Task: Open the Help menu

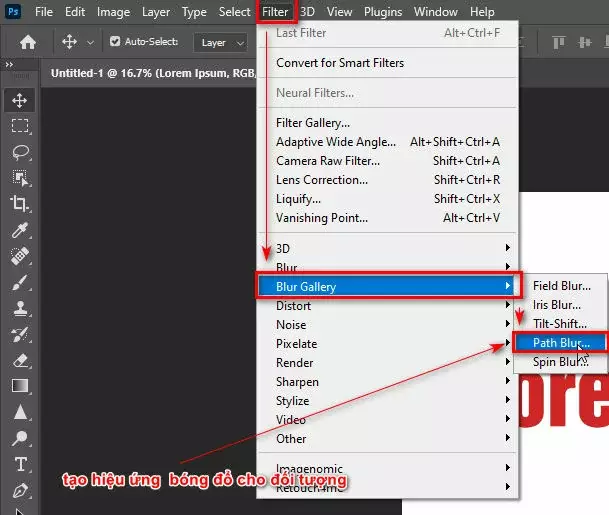Action: [x=482, y=12]
